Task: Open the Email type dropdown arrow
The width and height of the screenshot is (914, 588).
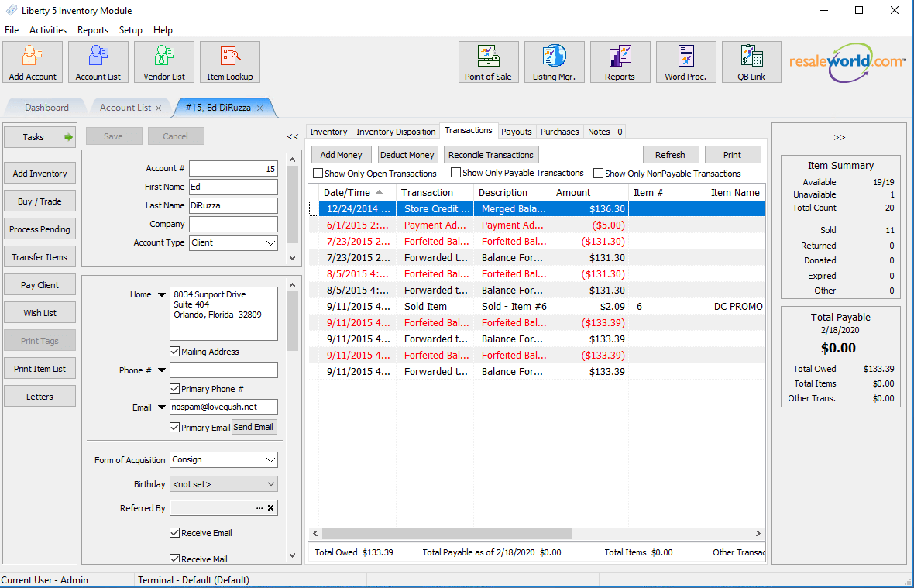Action: [x=161, y=407]
